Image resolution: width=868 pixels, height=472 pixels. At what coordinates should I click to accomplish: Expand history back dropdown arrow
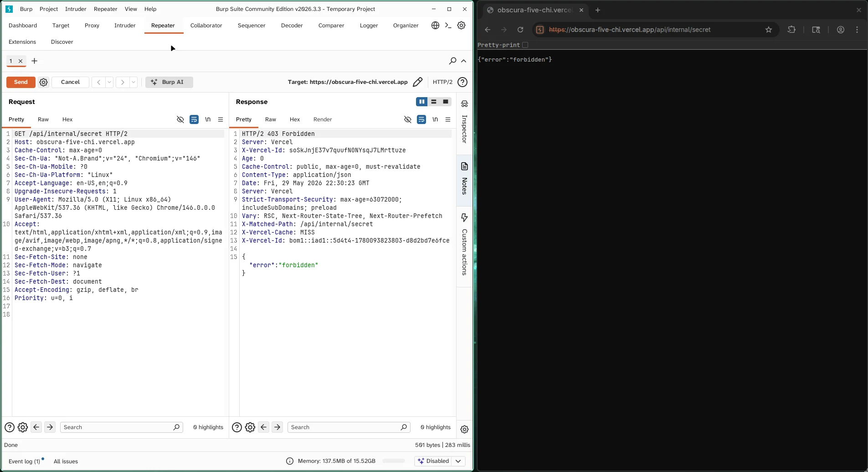coord(109,82)
